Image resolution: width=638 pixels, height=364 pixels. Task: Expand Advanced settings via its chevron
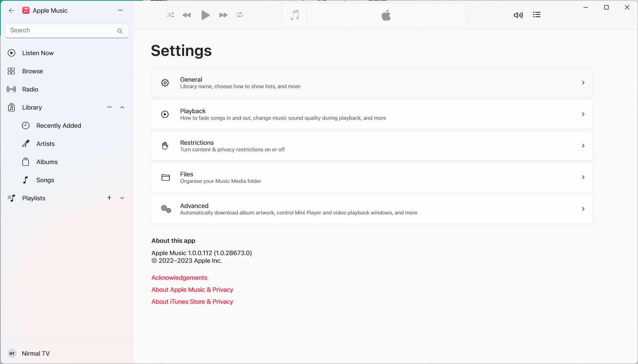(x=583, y=209)
